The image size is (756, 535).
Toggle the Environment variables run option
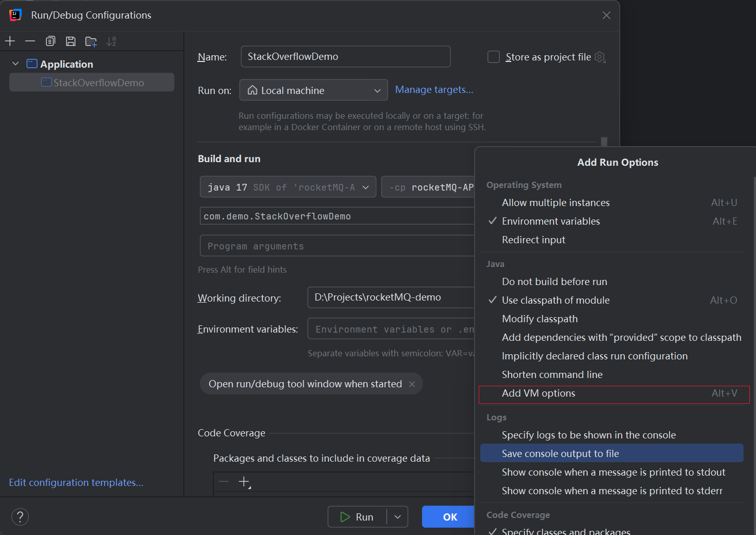550,221
